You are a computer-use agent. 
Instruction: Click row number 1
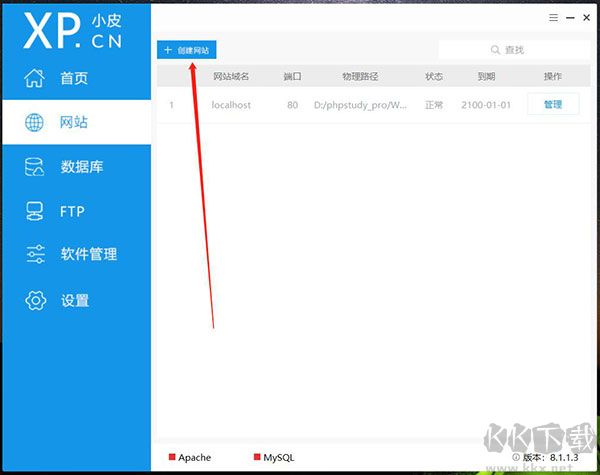pyautogui.click(x=171, y=105)
